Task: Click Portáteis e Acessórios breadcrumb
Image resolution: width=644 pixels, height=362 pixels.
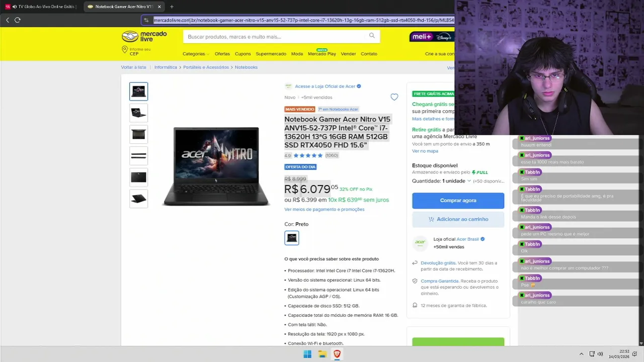Action: (x=206, y=67)
